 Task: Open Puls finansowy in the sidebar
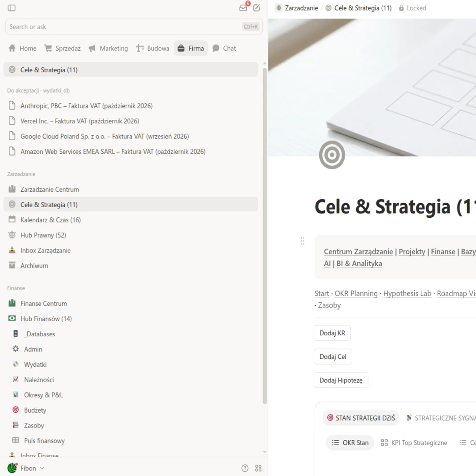pos(131,440)
